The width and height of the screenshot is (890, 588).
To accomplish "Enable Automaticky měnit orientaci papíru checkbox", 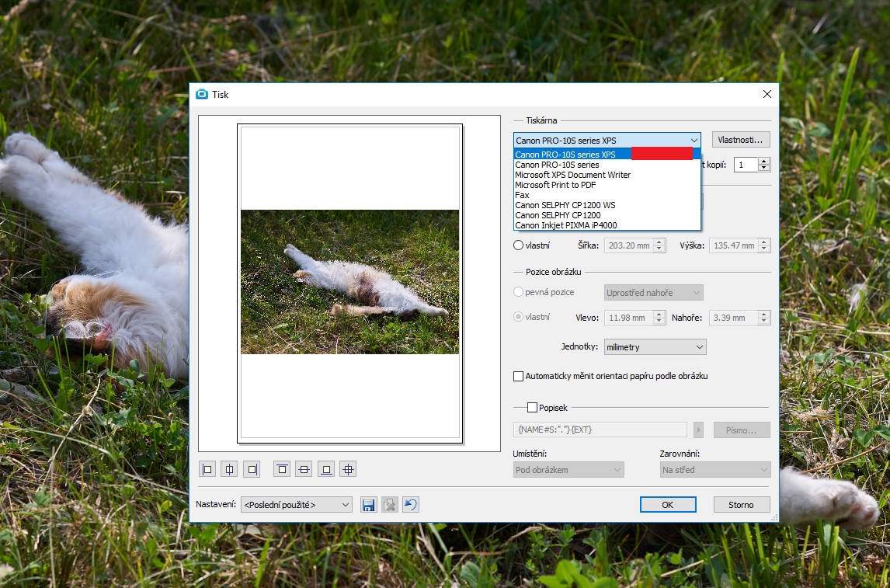I will 519,376.
